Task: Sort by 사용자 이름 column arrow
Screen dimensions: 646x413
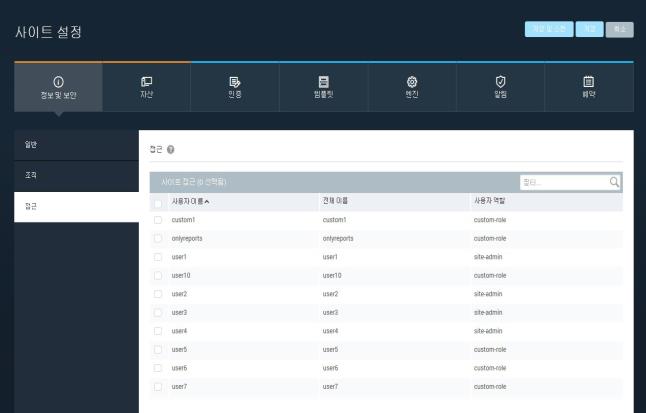Action: (x=208, y=201)
